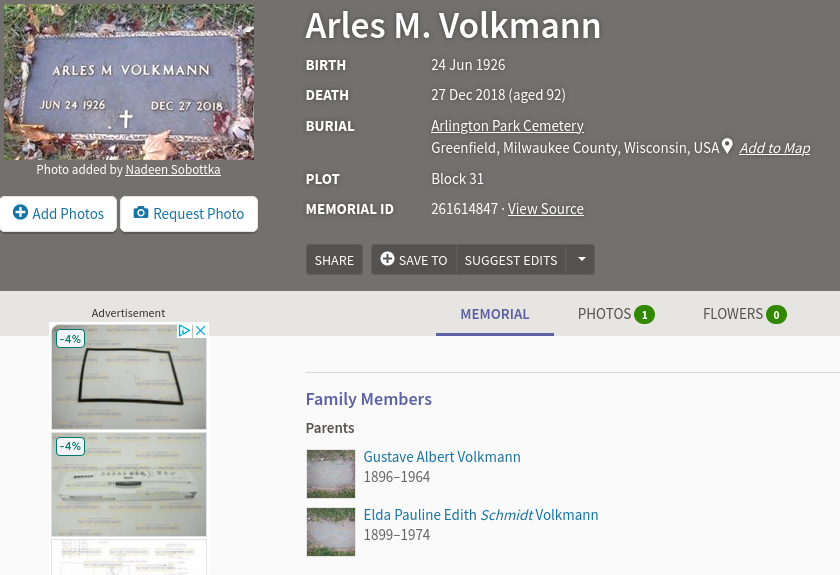Viewport: 840px width, 575px height.
Task: Open the Photos tab
Action: tap(604, 314)
